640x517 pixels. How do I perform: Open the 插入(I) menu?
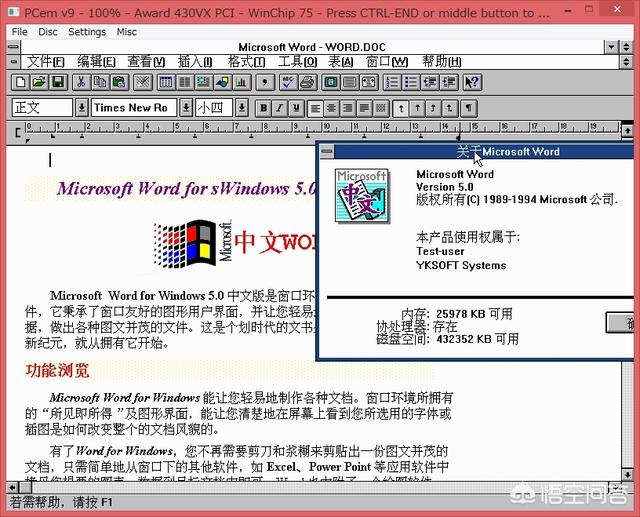[195, 62]
